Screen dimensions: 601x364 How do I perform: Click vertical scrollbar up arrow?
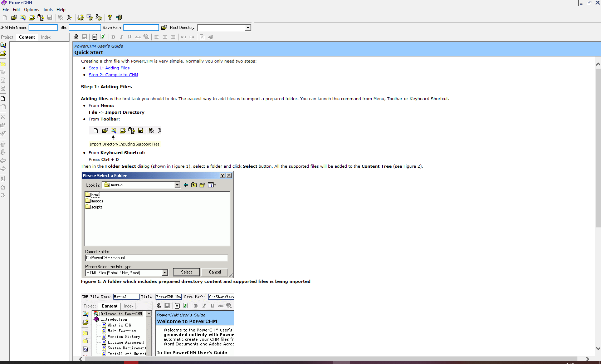tap(598, 64)
